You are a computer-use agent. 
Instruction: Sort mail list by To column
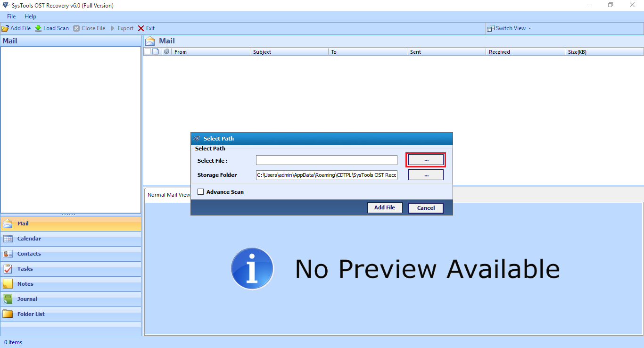click(368, 52)
